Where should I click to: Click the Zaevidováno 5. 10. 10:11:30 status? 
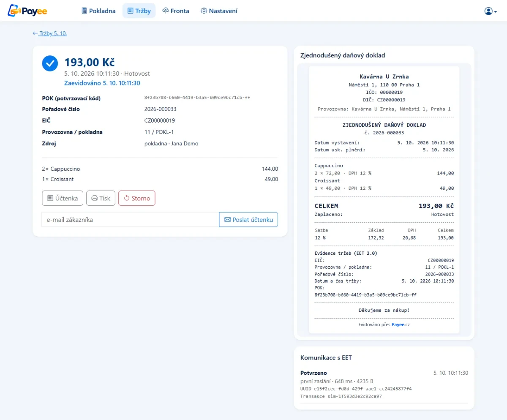(102, 83)
